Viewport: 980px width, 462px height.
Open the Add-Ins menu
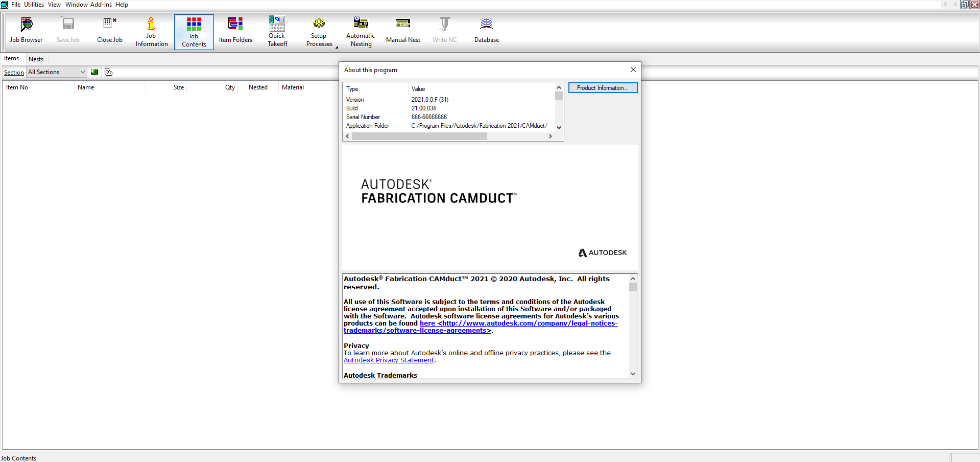tap(101, 5)
